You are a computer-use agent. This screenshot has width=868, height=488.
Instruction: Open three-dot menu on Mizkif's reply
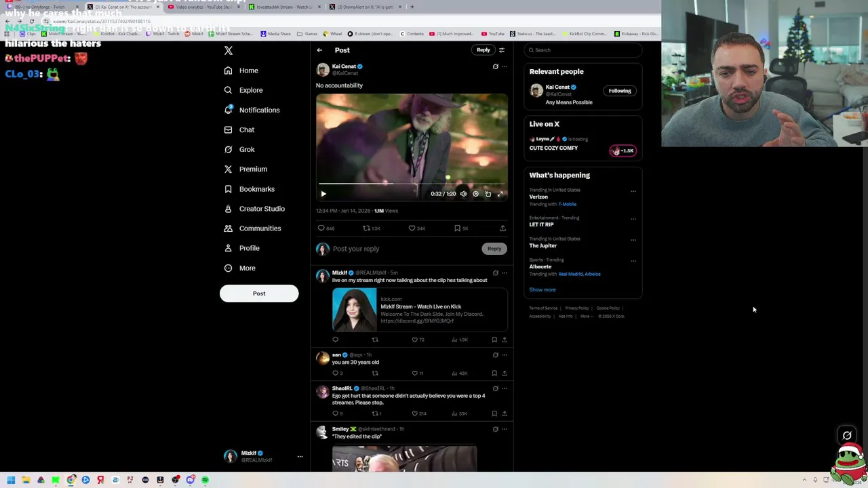click(x=504, y=273)
